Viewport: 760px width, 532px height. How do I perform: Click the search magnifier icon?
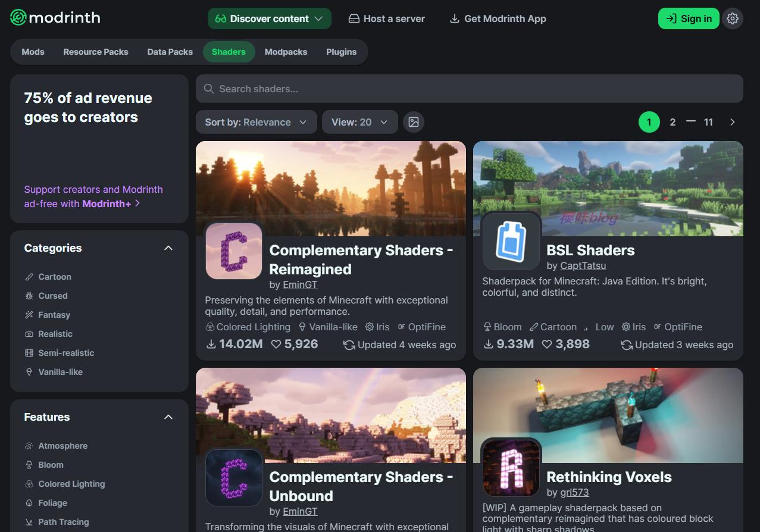[x=209, y=89]
